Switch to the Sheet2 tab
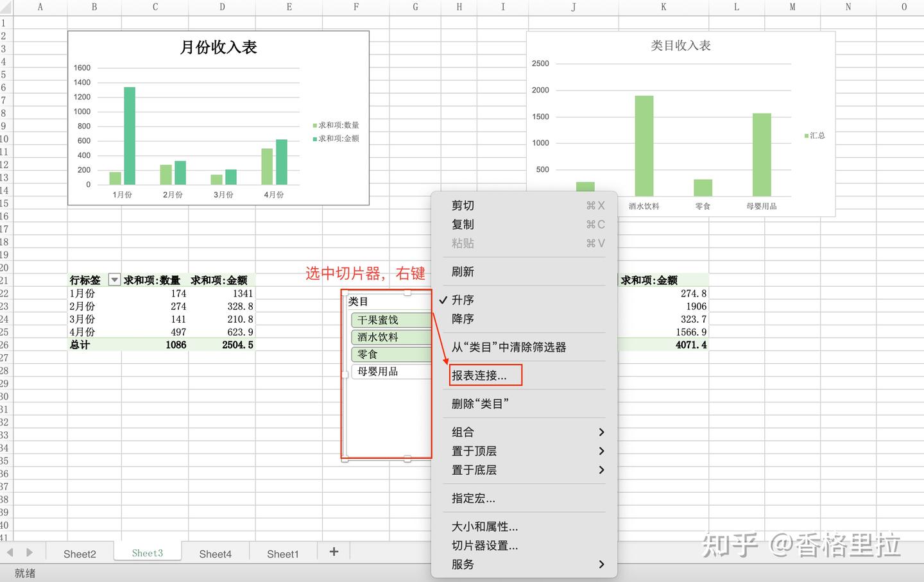 coord(80,554)
